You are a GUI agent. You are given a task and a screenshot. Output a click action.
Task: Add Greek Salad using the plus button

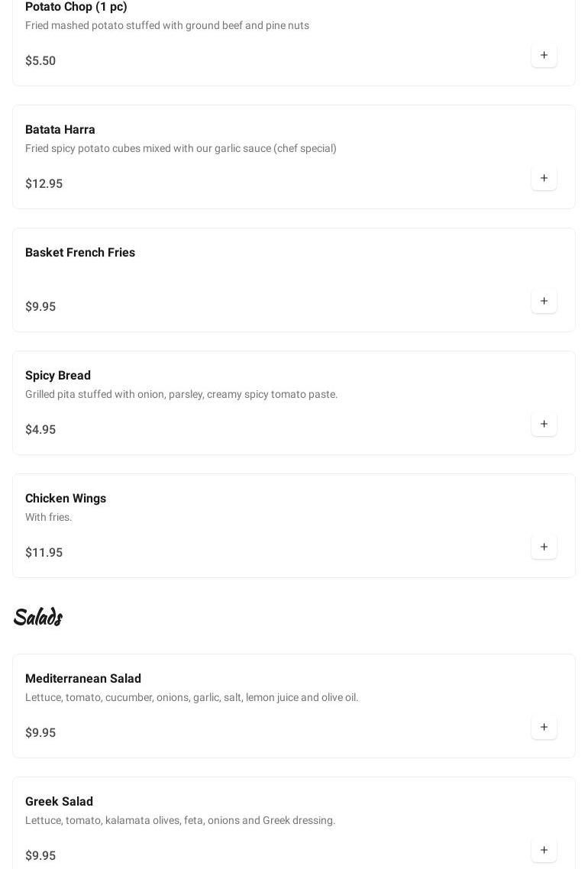[x=544, y=851]
